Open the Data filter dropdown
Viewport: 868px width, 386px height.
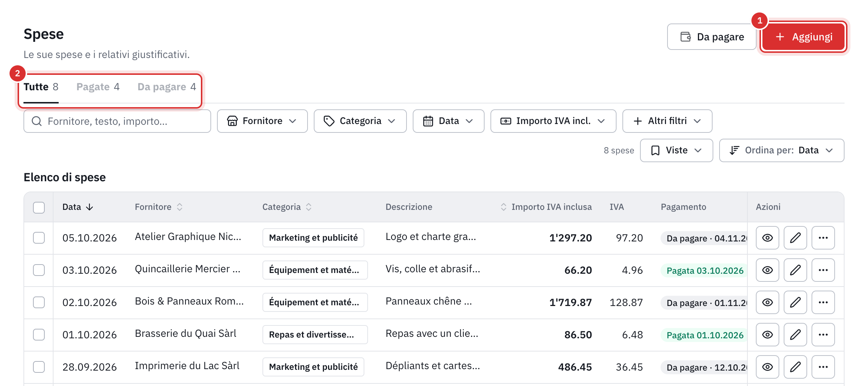[x=448, y=121]
